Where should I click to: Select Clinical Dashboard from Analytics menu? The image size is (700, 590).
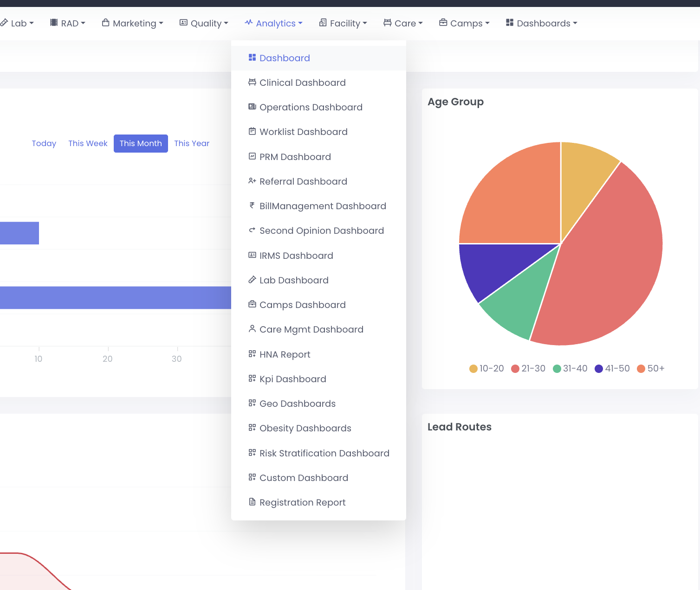click(302, 83)
